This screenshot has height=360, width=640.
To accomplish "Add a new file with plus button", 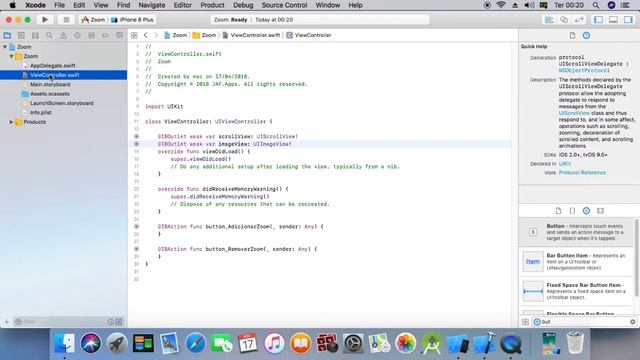I will (6, 322).
